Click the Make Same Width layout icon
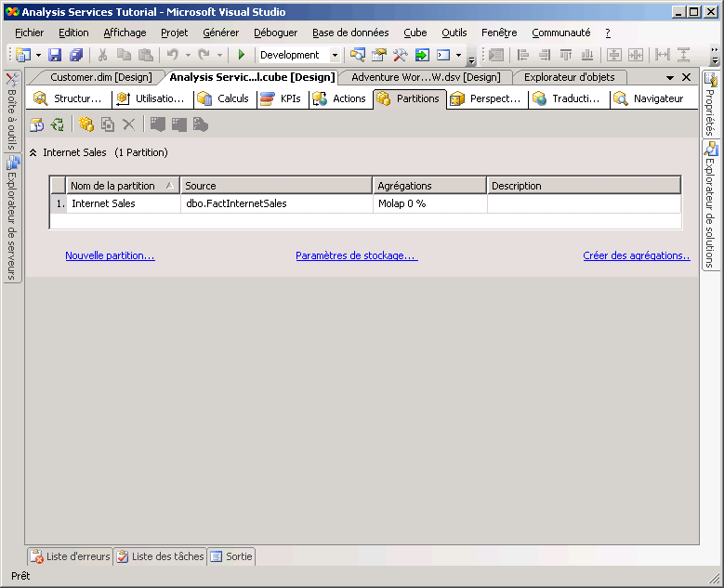The image size is (724, 588). click(663, 55)
